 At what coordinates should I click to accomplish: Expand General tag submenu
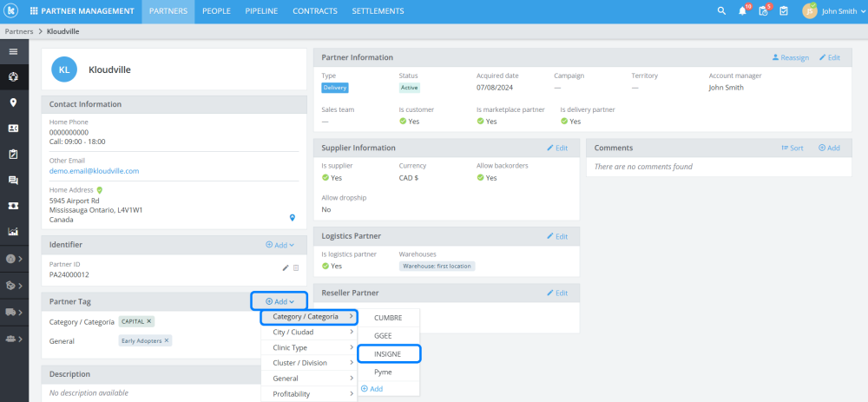point(310,379)
